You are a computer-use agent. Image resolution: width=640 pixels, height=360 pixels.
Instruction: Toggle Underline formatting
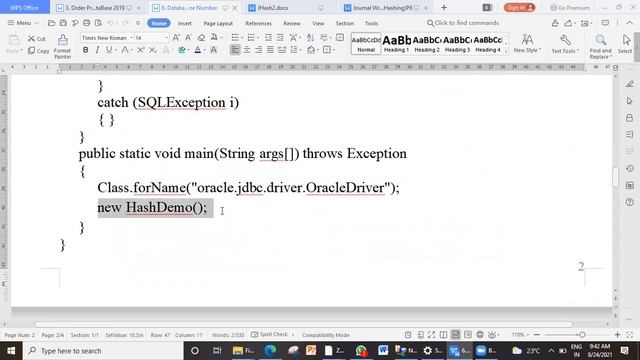[x=109, y=50]
